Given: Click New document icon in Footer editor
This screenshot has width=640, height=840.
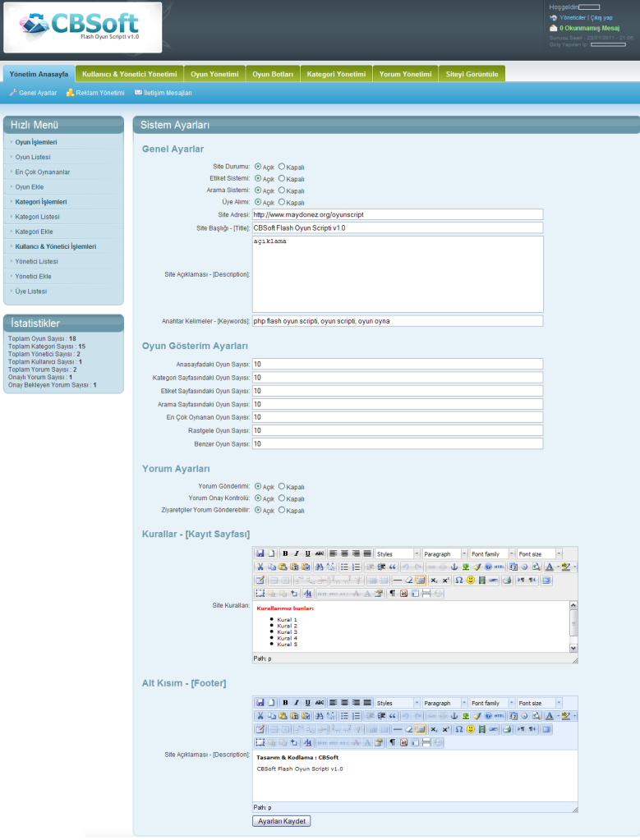Looking at the screenshot, I should 271,702.
